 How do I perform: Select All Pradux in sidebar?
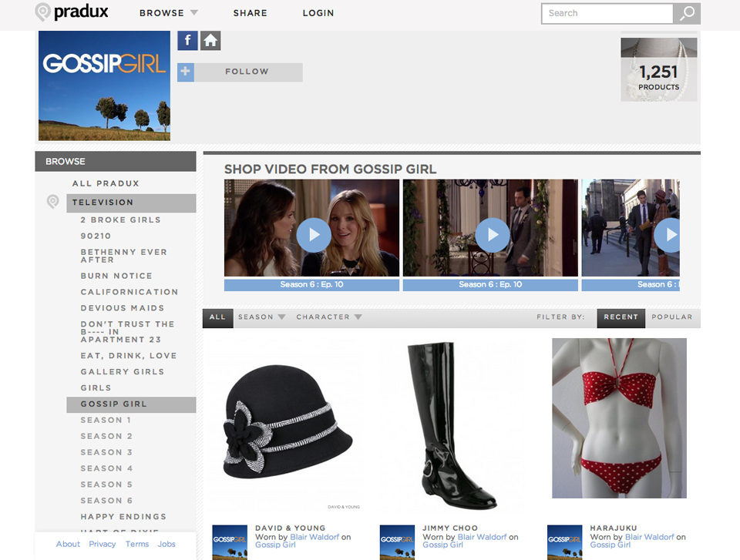point(106,183)
